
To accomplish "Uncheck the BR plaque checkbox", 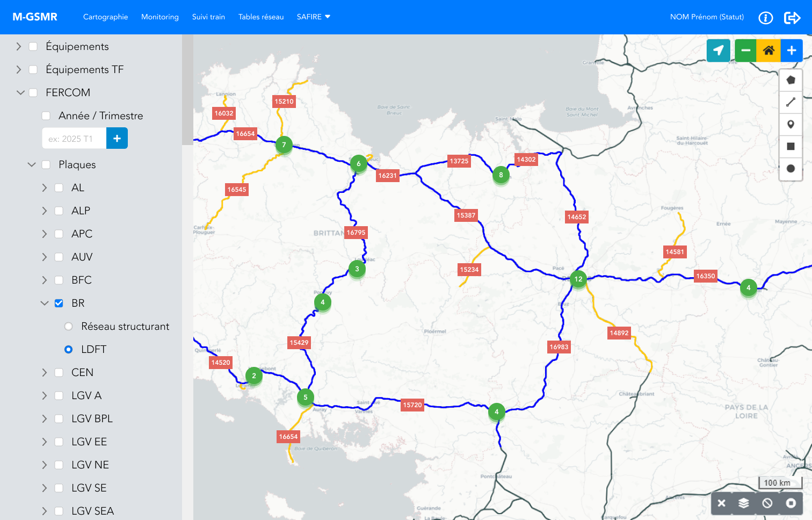I will pos(59,303).
